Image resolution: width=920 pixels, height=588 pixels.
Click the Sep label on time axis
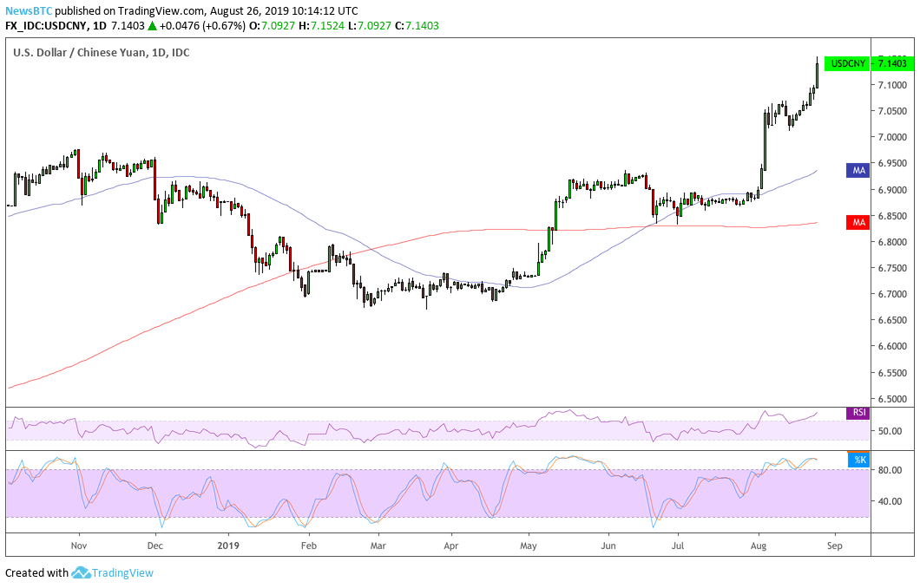tap(834, 546)
